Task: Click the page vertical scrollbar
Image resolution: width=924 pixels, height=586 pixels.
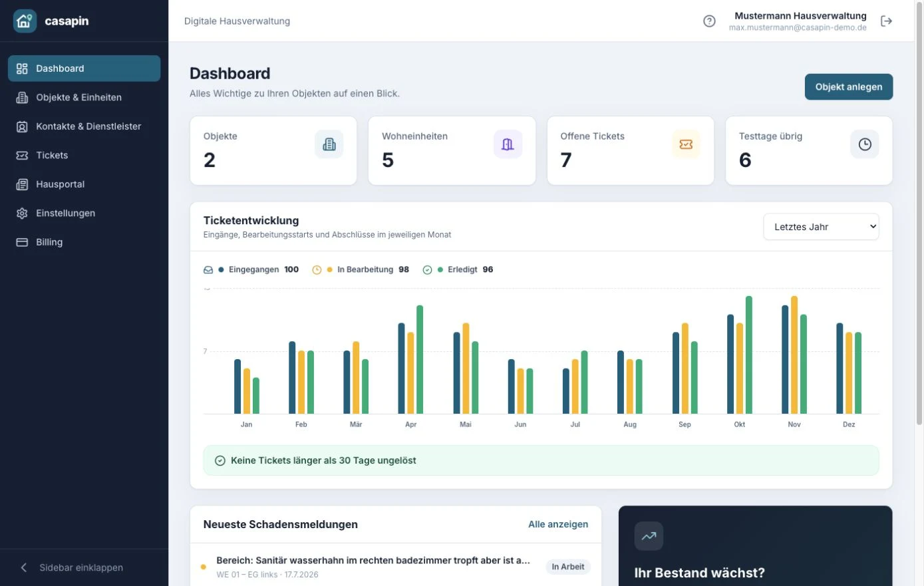Action: (919, 213)
